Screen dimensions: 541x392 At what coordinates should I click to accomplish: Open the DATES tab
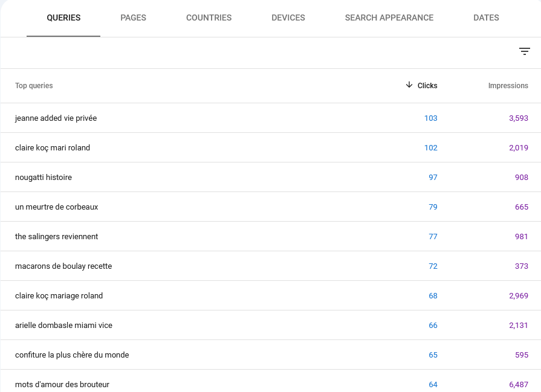pyautogui.click(x=486, y=18)
